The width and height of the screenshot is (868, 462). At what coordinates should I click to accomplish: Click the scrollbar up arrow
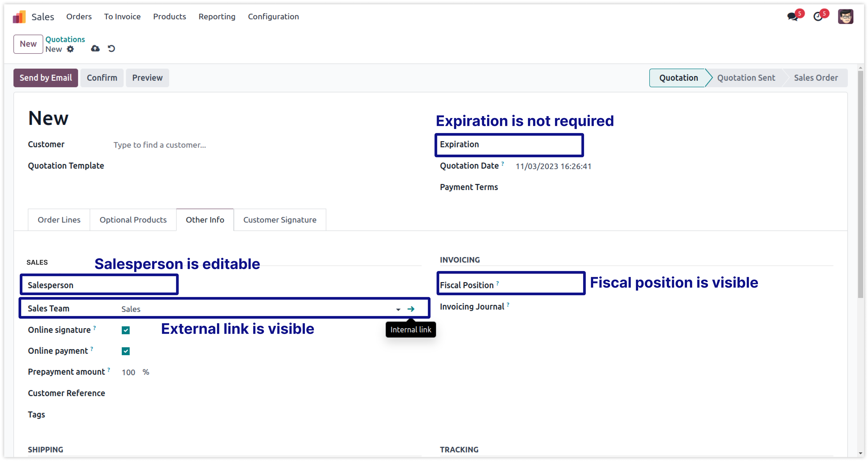(861, 68)
